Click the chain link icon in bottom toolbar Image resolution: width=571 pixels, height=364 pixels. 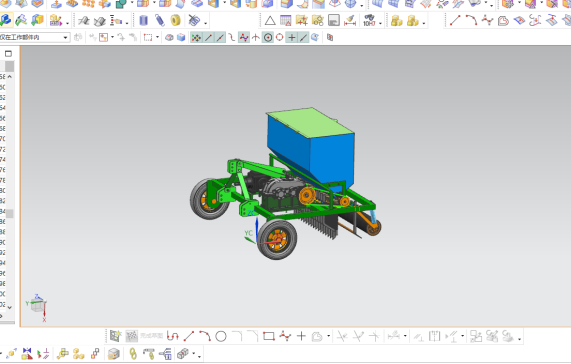133,353
